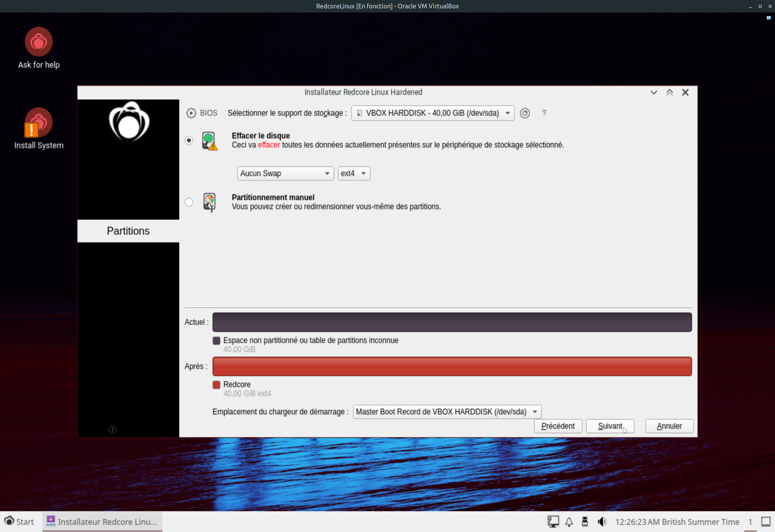Click the red Après partition bar
775x532 pixels.
[x=452, y=366]
